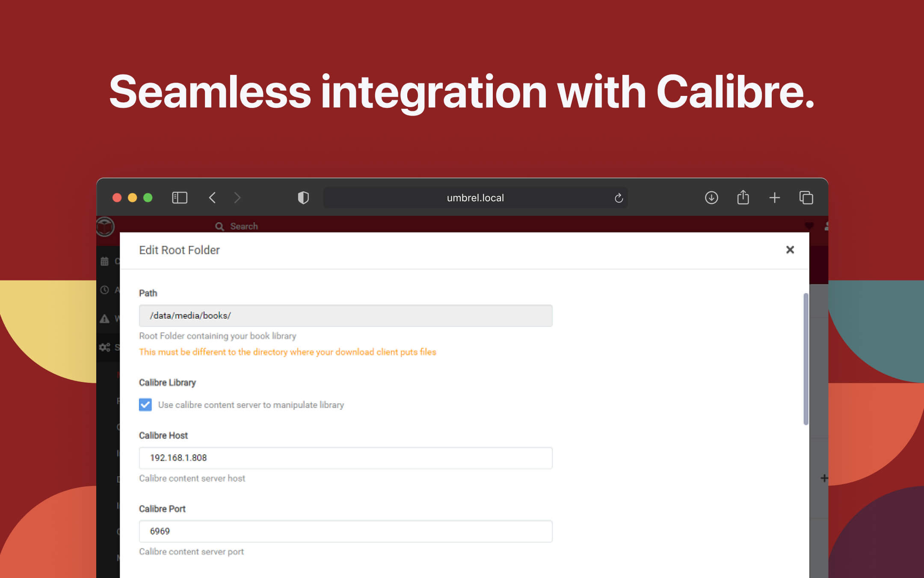Open Safari's Downloads icon in the toolbar
The height and width of the screenshot is (578, 924).
pos(711,197)
